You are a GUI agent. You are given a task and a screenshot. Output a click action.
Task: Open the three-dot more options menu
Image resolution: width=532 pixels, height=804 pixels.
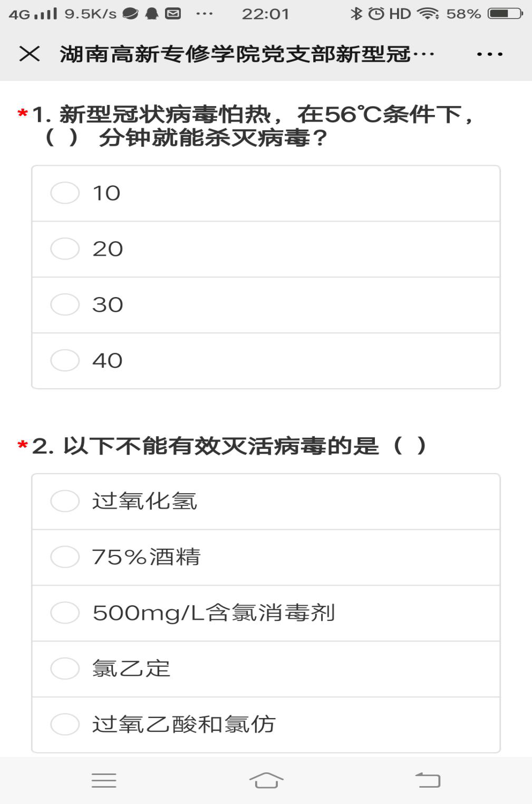click(489, 54)
